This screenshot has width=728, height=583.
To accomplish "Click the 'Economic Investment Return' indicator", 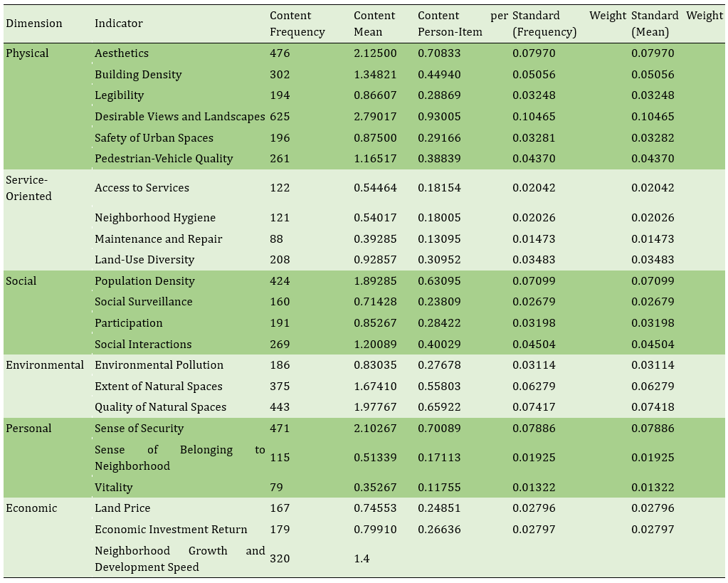I will tap(171, 530).
